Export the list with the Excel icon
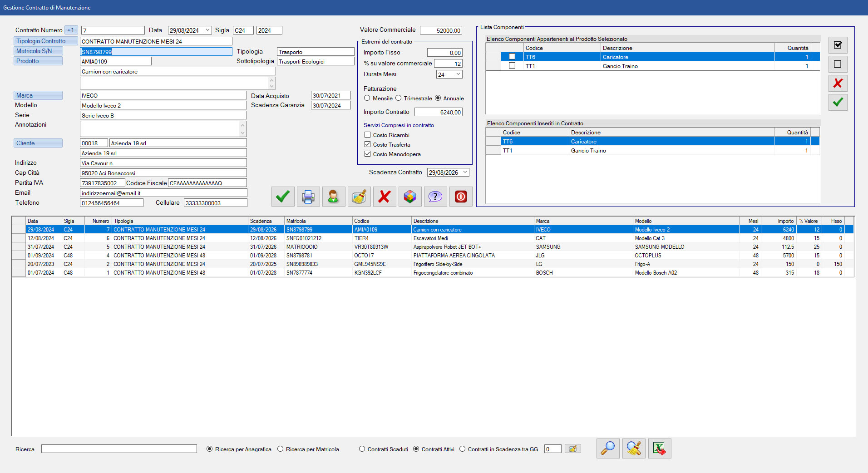The width and height of the screenshot is (868, 473). coord(659,448)
